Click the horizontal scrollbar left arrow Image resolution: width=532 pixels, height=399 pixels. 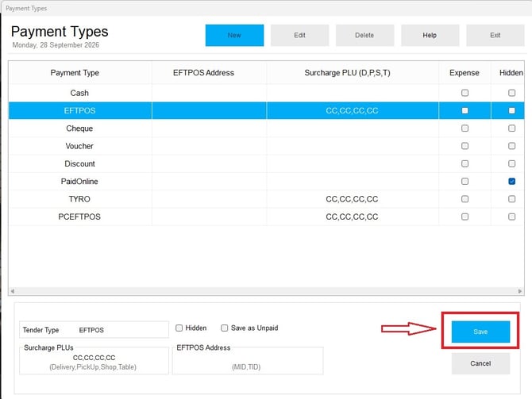[13, 291]
